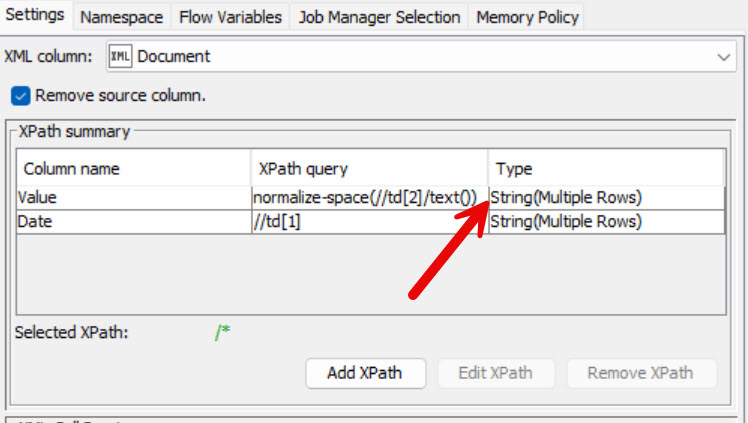This screenshot has width=748, height=423.
Task: Click the //td[1] XPath query cell
Action: [368, 221]
